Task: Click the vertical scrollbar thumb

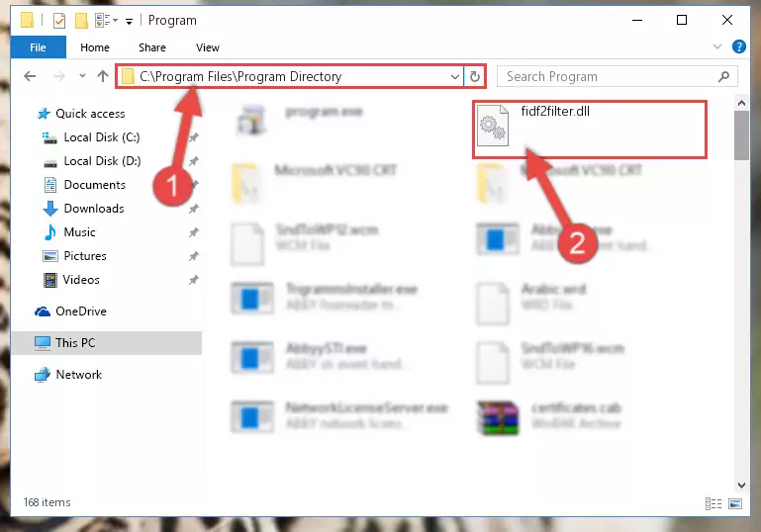Action: tap(741, 135)
